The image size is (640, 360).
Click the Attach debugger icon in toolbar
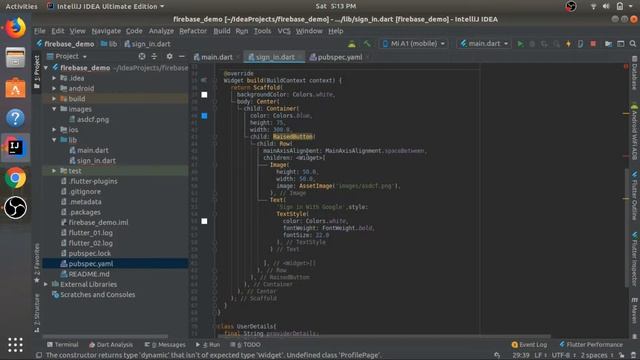pos(580,44)
